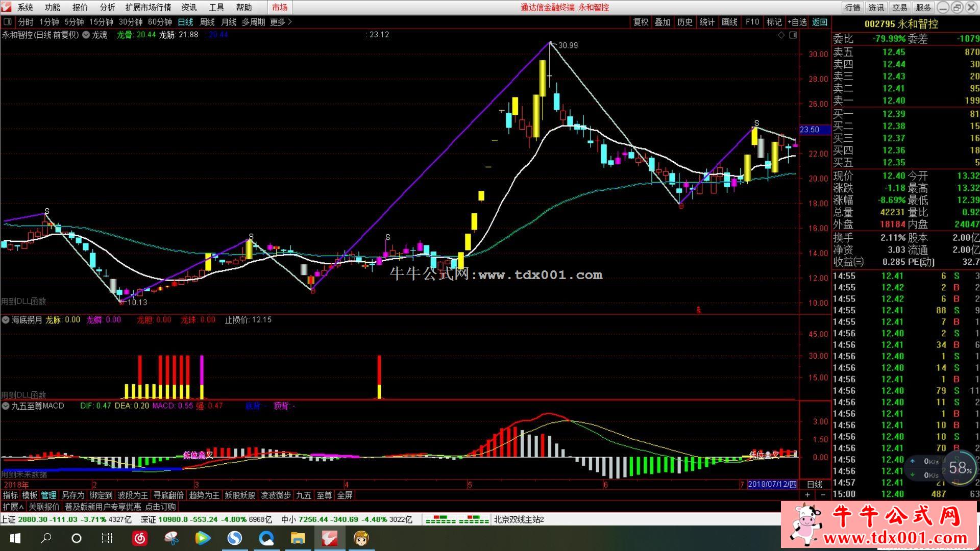Viewport: 980px width, 551px height.
Task: Switch to the 1分钟 period
Action: coord(49,22)
